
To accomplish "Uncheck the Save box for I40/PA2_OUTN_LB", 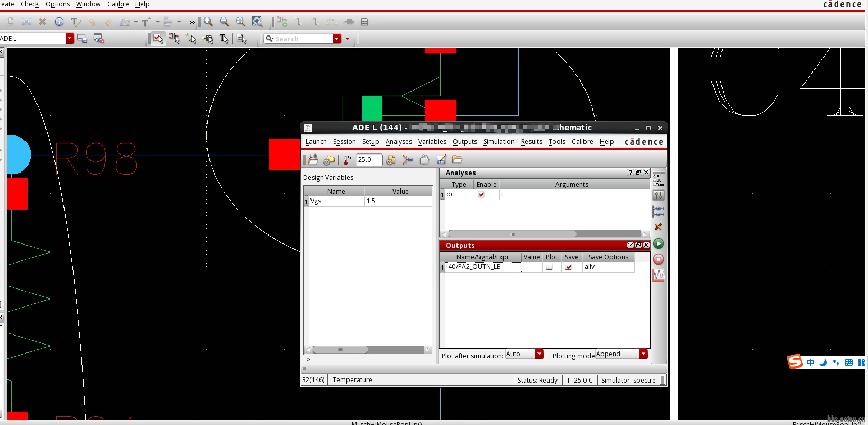I will point(569,267).
